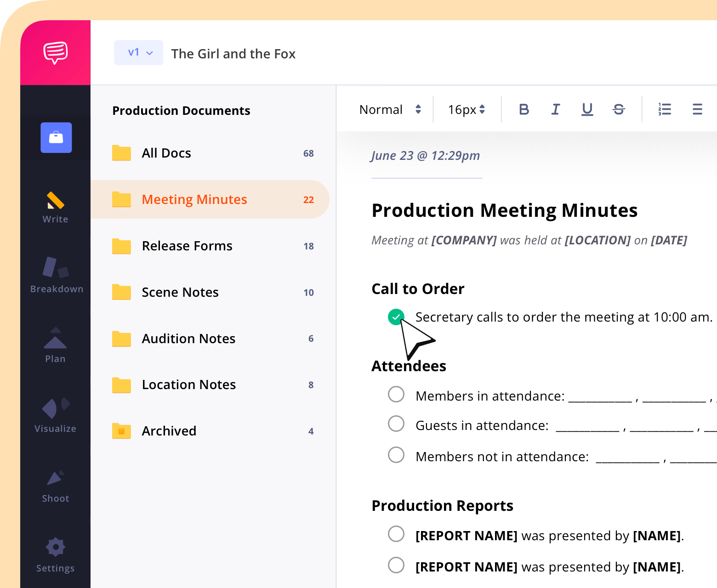The image size is (717, 588).
Task: Open the Breakdown tool in the sidebar
Action: 55,276
